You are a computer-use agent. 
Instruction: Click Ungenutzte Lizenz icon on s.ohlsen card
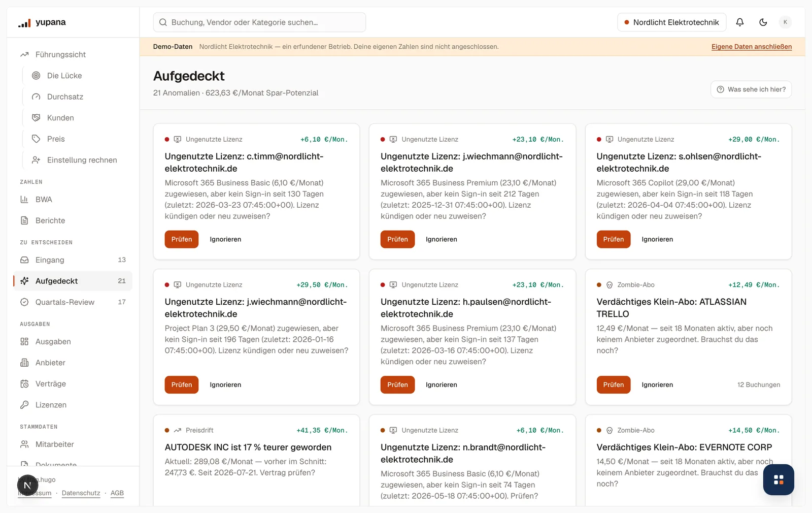tap(610, 139)
